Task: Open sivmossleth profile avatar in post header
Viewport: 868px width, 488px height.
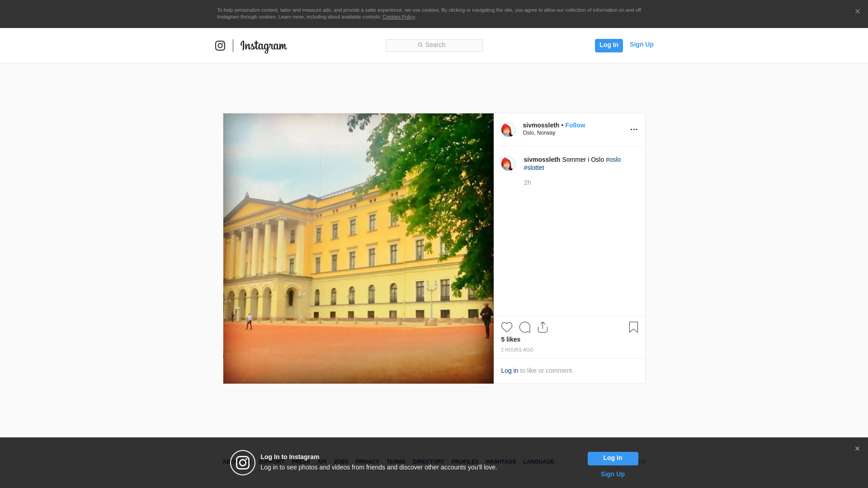Action: click(x=509, y=130)
